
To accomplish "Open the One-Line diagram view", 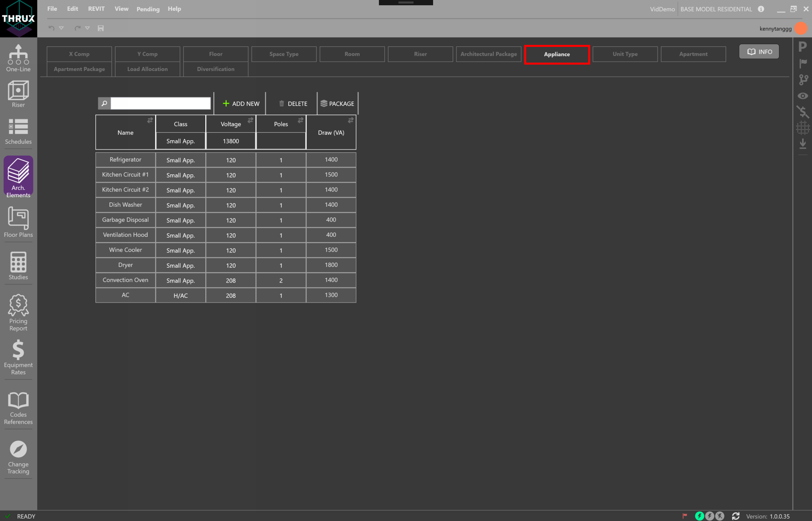I will click(18, 58).
